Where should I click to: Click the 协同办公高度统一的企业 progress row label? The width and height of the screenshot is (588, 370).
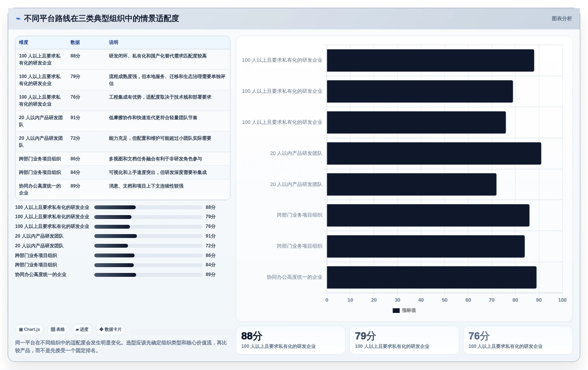coord(41,274)
